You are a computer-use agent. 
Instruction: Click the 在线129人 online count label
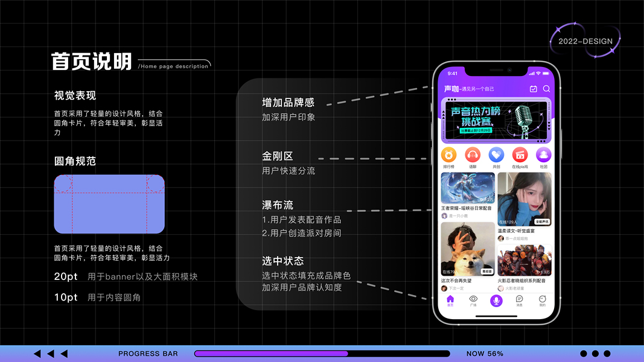pos(508,222)
